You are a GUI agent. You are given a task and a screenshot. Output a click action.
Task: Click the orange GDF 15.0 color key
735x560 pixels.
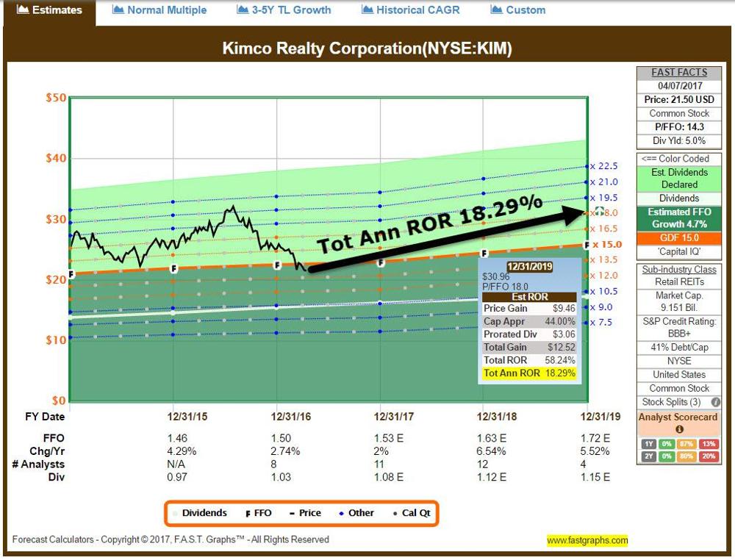click(x=679, y=238)
